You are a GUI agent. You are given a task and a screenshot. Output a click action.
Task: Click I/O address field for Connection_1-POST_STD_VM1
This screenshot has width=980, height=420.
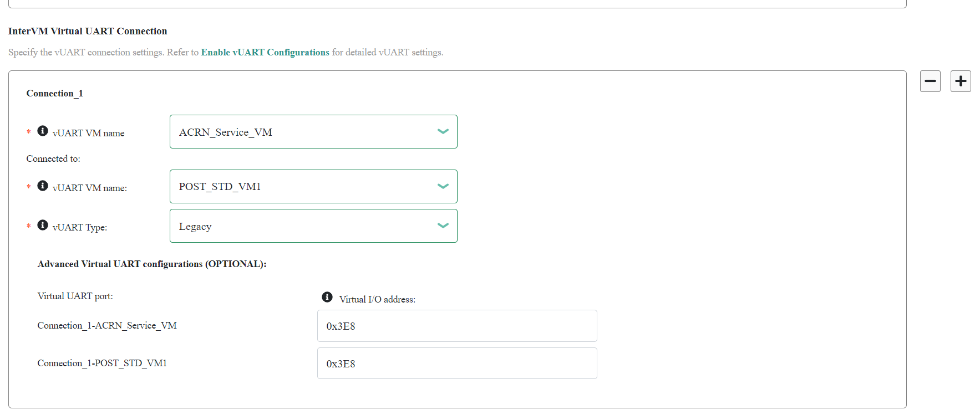click(x=457, y=363)
